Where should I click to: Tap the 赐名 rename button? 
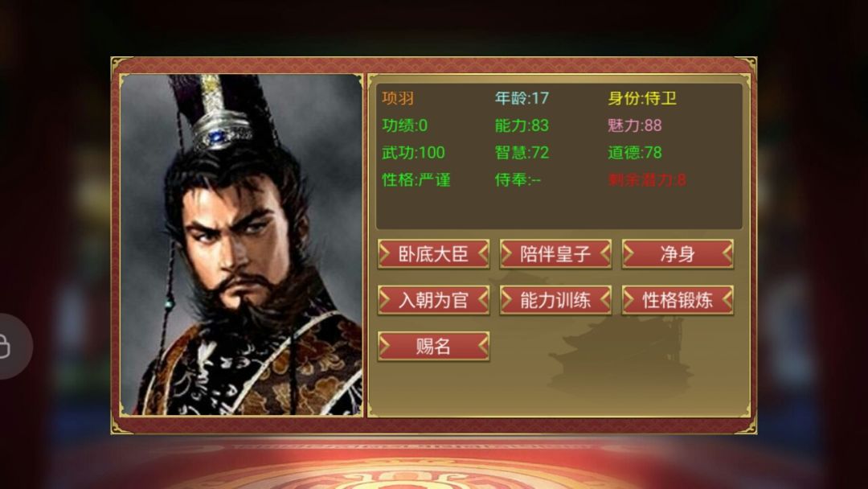click(x=433, y=346)
